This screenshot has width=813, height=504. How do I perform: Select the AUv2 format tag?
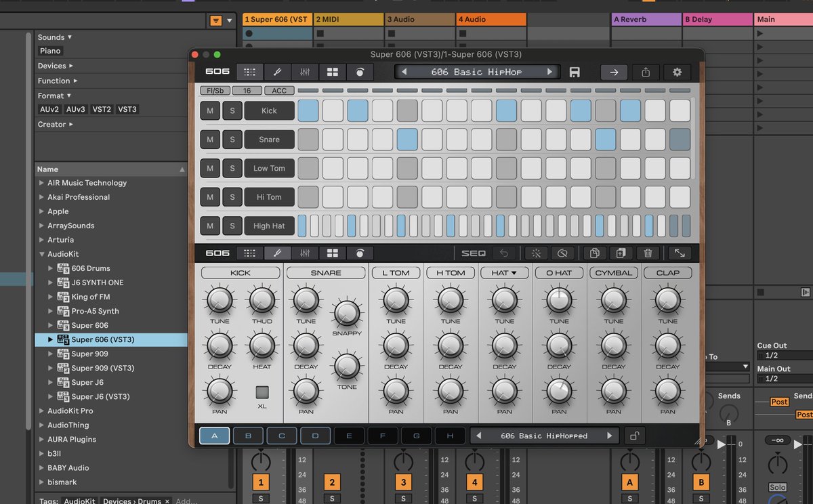click(49, 109)
